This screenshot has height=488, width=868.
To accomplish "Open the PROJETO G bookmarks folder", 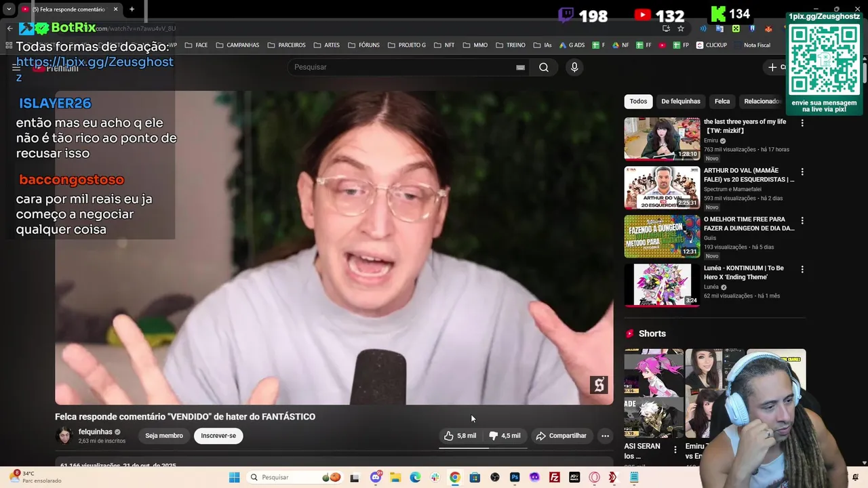I will coord(406,45).
